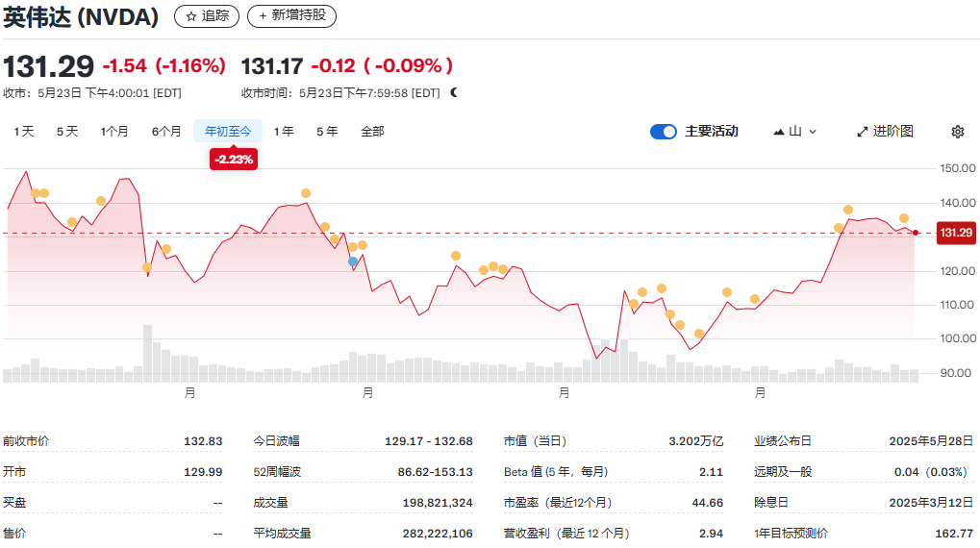Click the 远期及一般 value 0.04 (0.03%)
This screenshot has height=548, width=980.
pyautogui.click(x=931, y=472)
